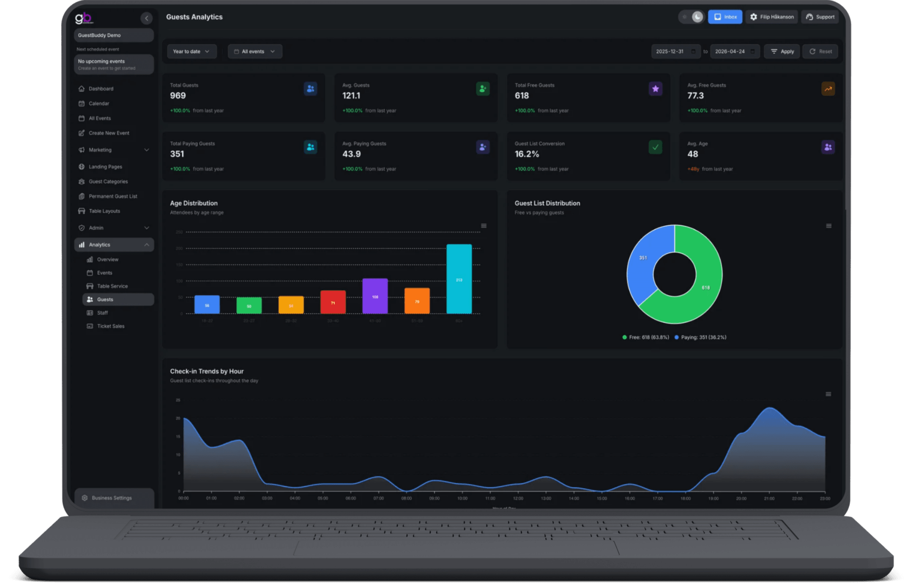Open the Inbox button
Image resolution: width=913 pixels, height=588 pixels.
[x=725, y=17]
